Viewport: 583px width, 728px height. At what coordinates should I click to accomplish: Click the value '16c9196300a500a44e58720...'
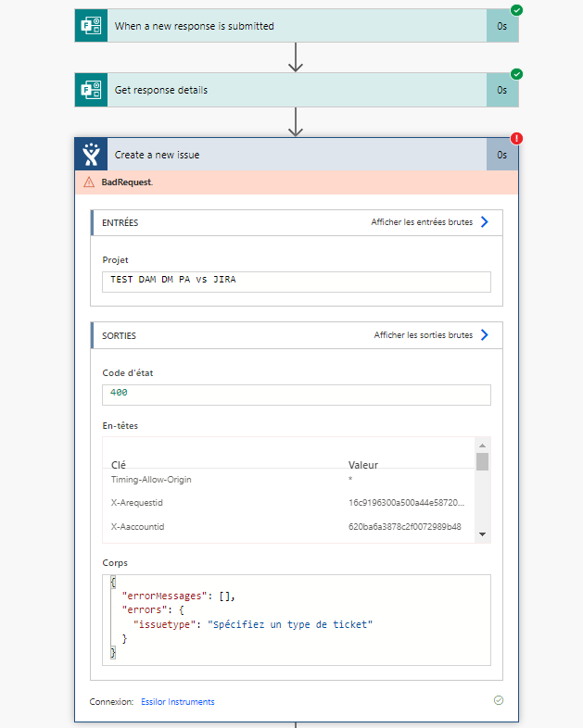pos(407,502)
